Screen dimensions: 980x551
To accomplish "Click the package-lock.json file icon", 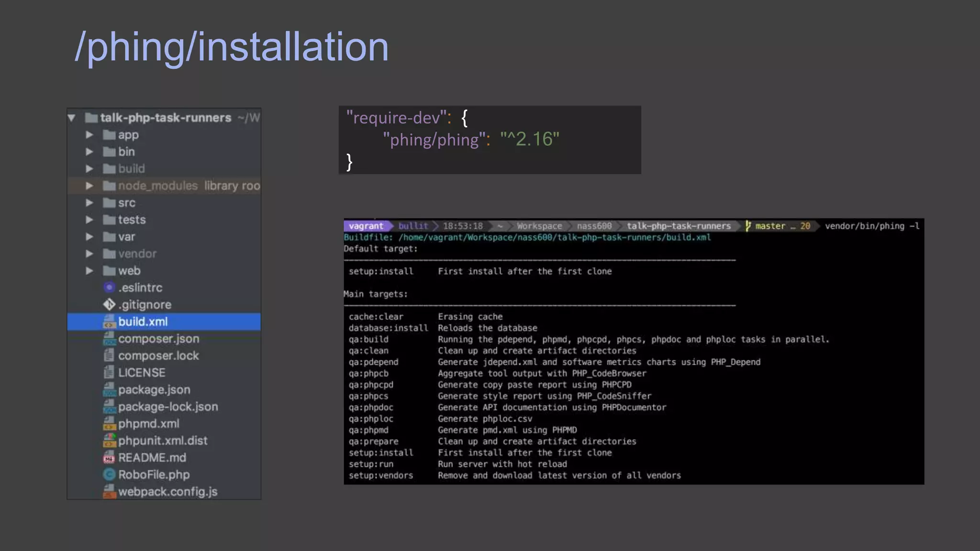I will pos(109,407).
